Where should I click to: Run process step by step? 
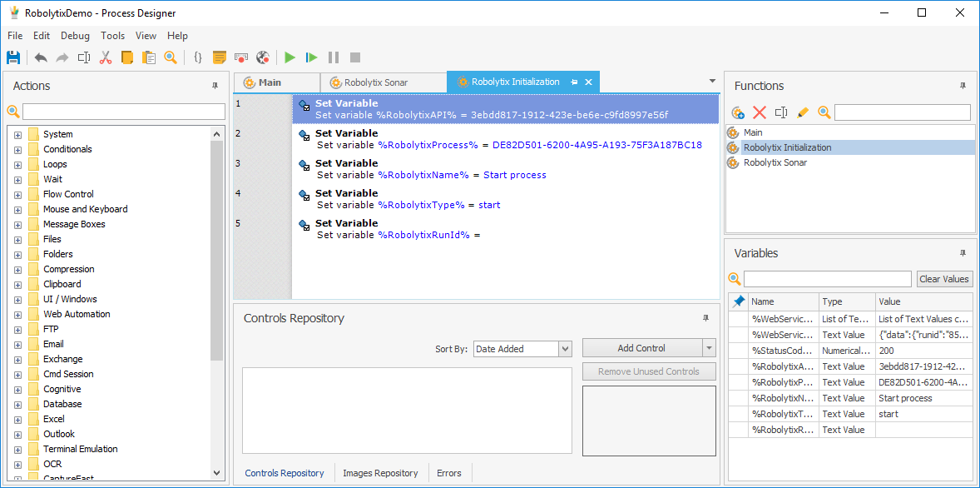click(x=311, y=57)
